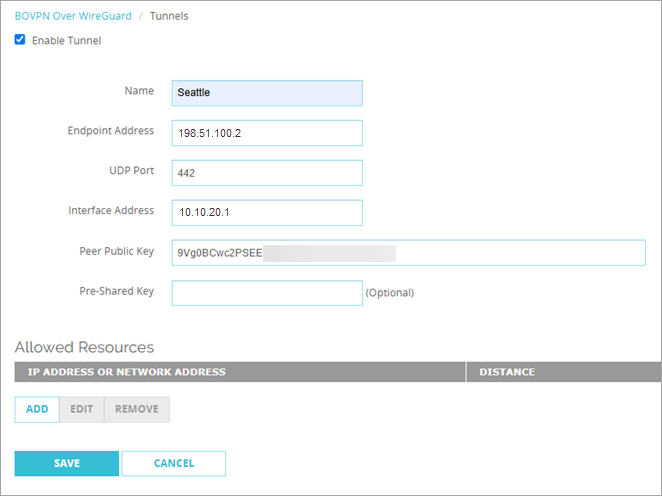Click the ADD button under Allowed Resources
This screenshot has height=496, width=662.
tap(37, 409)
